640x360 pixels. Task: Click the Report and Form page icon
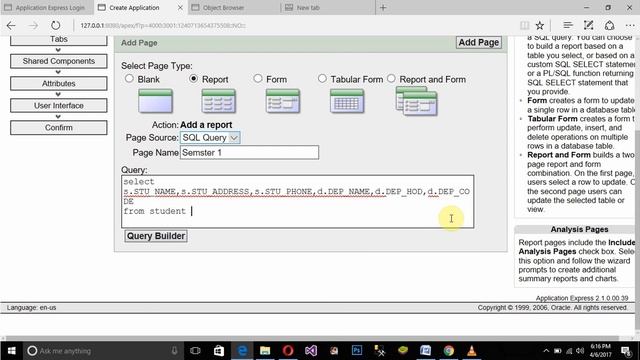416,101
